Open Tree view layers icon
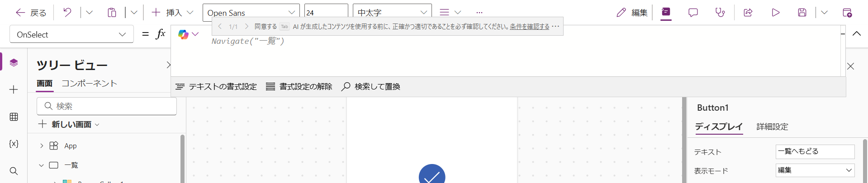The width and height of the screenshot is (868, 183). click(14, 62)
